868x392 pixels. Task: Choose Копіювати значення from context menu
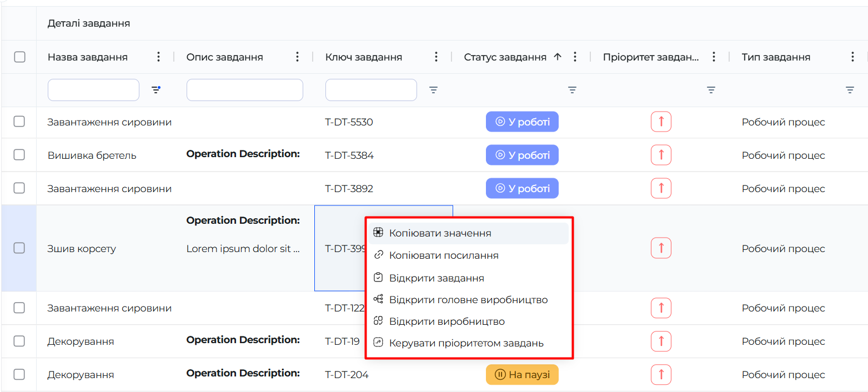pos(440,233)
